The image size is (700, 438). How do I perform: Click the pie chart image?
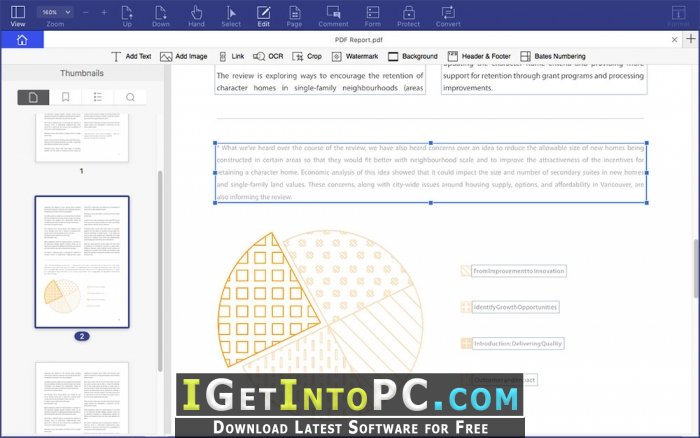click(x=320, y=301)
